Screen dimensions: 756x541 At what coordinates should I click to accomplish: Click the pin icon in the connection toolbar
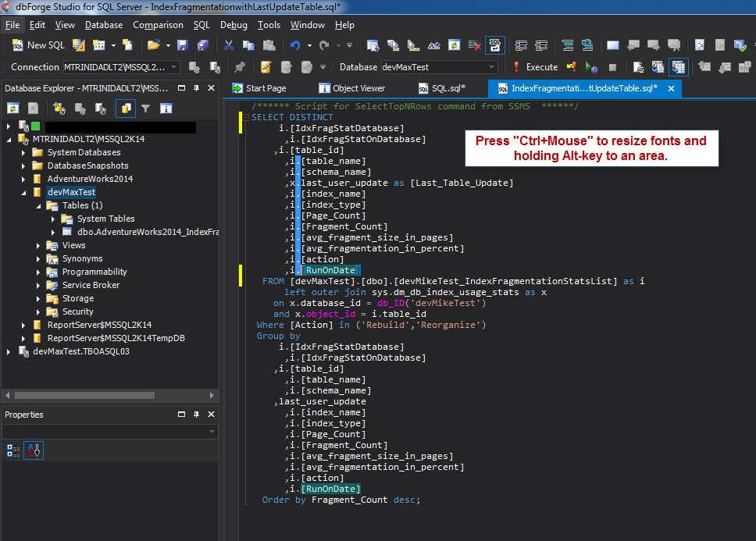pyautogui.click(x=240, y=67)
